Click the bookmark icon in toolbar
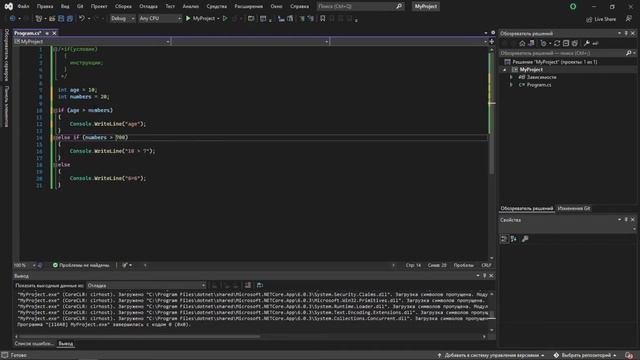Screen dimensions: 640x360 pyautogui.click(x=322, y=18)
